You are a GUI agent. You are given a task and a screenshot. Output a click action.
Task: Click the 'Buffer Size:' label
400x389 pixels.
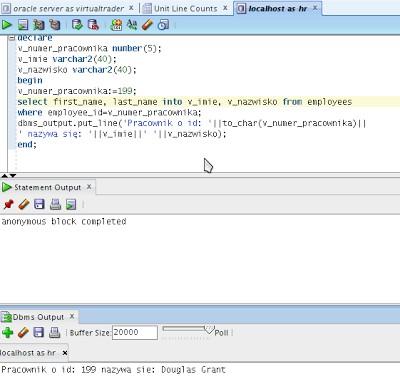point(90,333)
